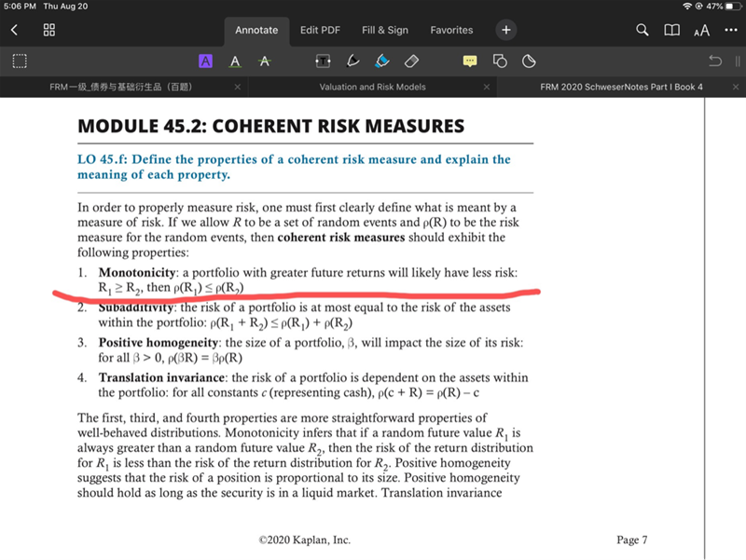746x560 pixels.
Task: Tap the bold term 'Positive homogeneity' in the list
Action: pyautogui.click(x=158, y=343)
